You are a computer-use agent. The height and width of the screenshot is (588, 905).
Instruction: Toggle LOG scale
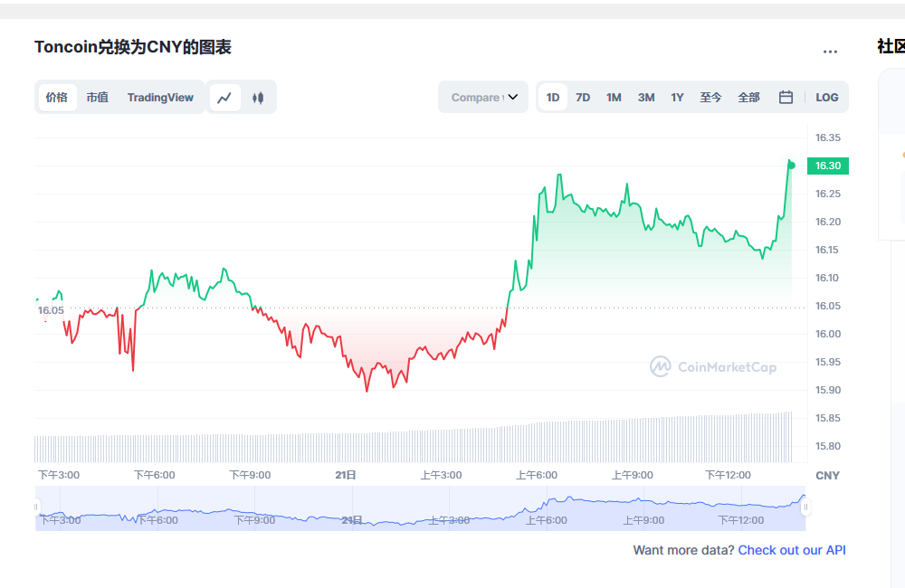826,98
